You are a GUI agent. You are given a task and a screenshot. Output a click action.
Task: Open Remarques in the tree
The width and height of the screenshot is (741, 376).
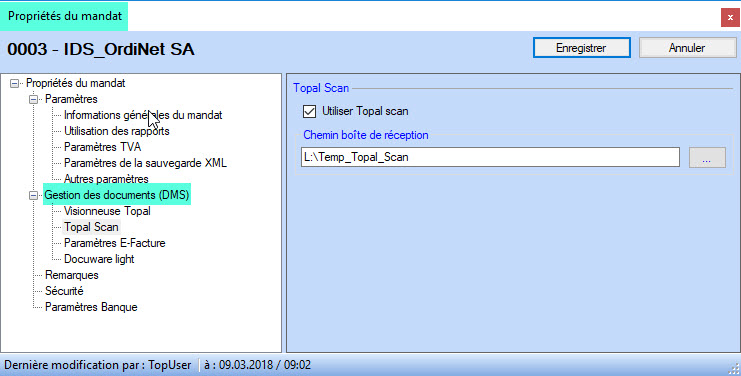pos(72,275)
